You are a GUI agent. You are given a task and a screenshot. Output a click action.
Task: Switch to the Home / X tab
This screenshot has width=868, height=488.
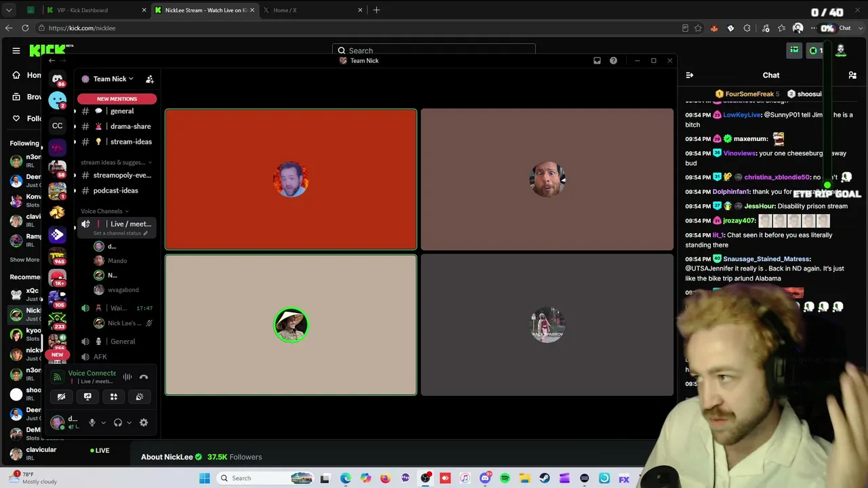(312, 10)
